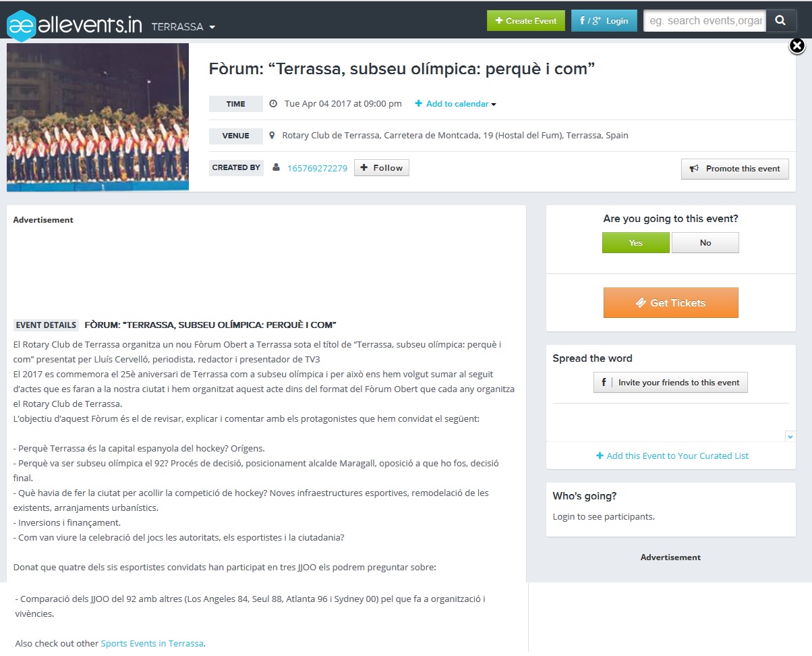Click the Create Event button
Image resolution: width=812 pixels, height=656 pixels.
[x=526, y=21]
